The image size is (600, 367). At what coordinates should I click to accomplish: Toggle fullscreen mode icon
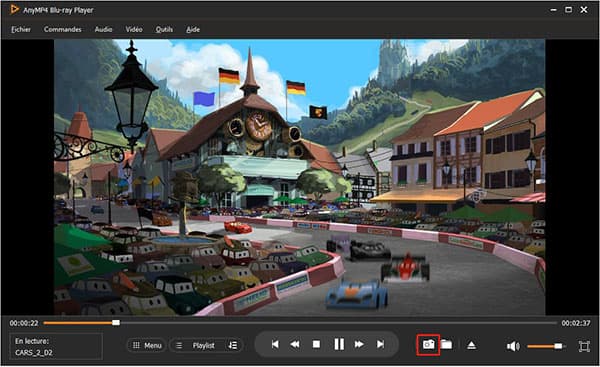(584, 346)
